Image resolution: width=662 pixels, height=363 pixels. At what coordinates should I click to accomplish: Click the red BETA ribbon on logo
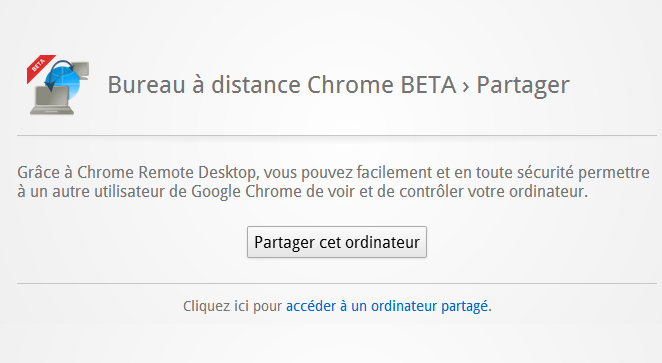(x=40, y=68)
